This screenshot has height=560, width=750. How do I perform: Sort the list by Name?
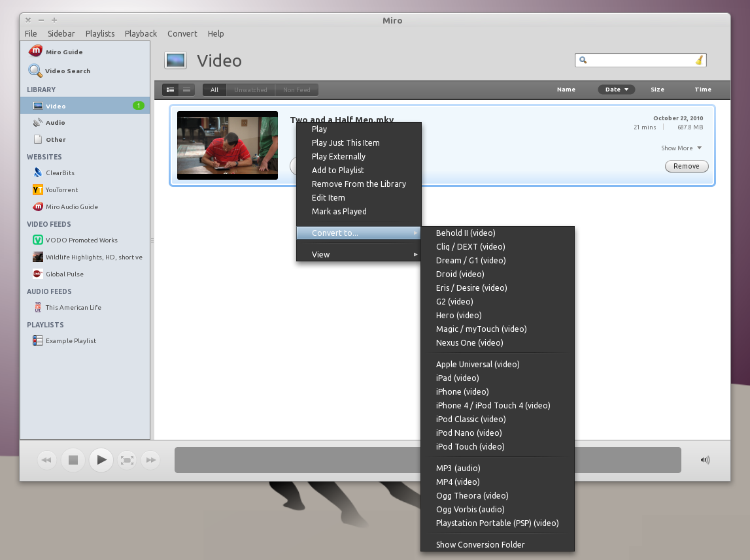pyautogui.click(x=566, y=90)
